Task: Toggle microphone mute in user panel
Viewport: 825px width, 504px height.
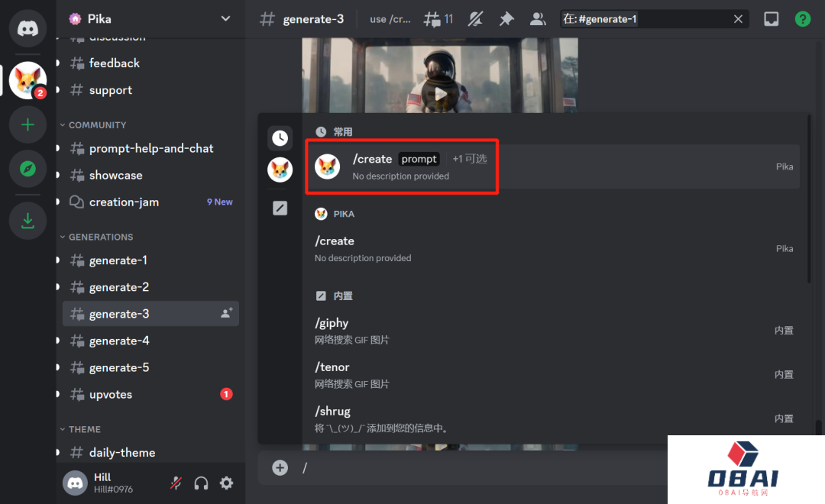Action: [x=176, y=483]
